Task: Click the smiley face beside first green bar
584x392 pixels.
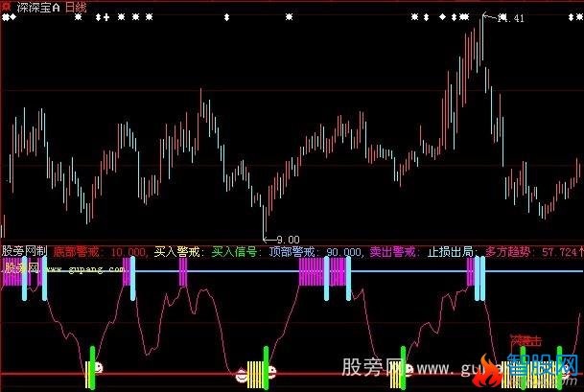Action: click(98, 367)
